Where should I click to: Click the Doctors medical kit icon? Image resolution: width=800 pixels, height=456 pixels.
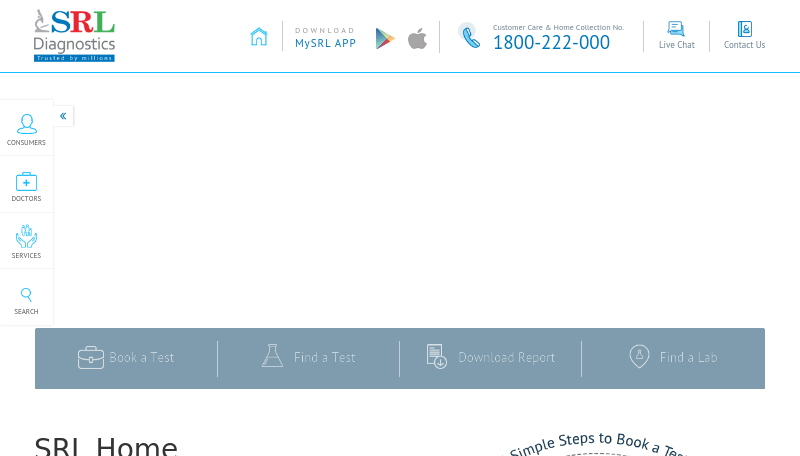[x=27, y=181]
